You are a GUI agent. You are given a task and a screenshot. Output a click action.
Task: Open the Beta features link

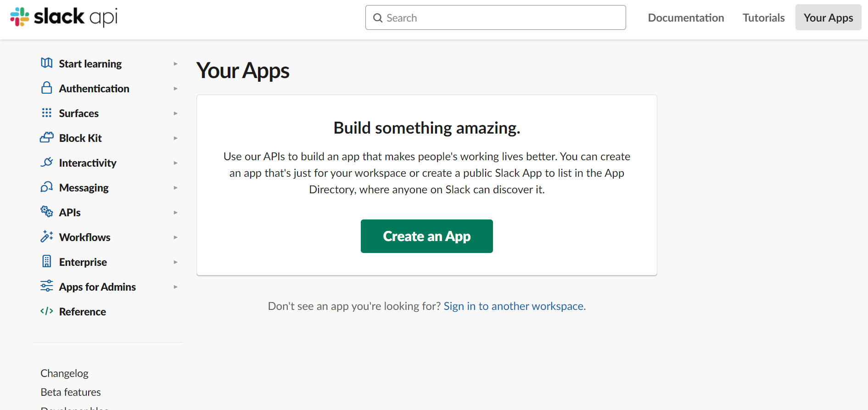[x=71, y=392]
